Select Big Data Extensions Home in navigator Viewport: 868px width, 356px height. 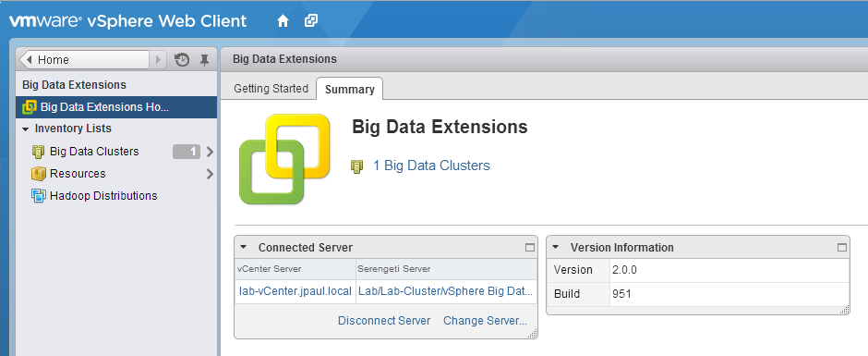[116, 107]
